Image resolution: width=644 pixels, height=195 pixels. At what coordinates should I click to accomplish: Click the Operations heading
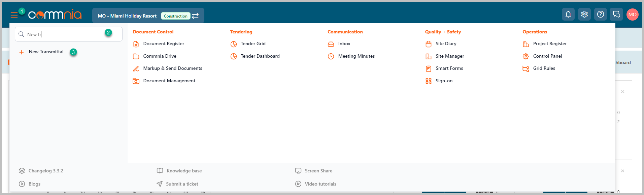click(535, 32)
